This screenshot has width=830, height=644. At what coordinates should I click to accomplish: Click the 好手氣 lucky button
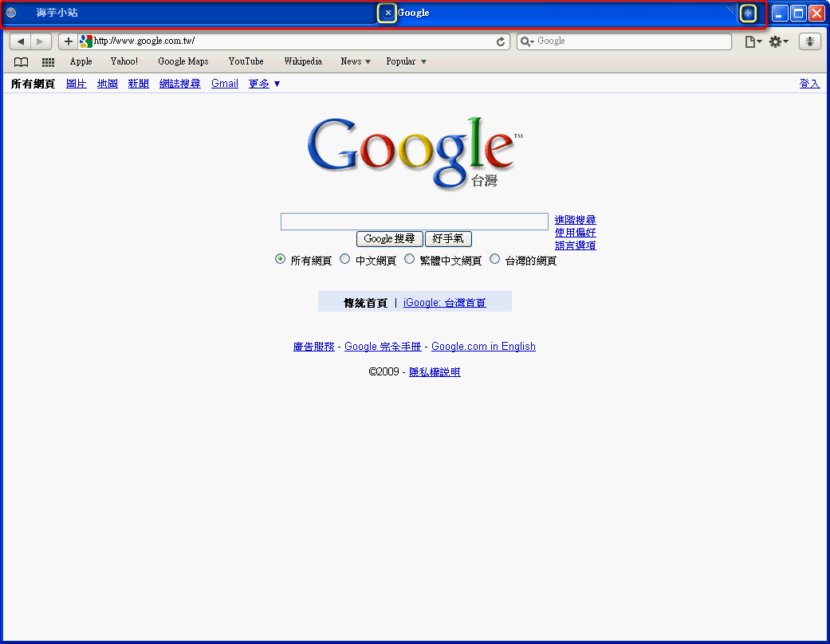448,238
